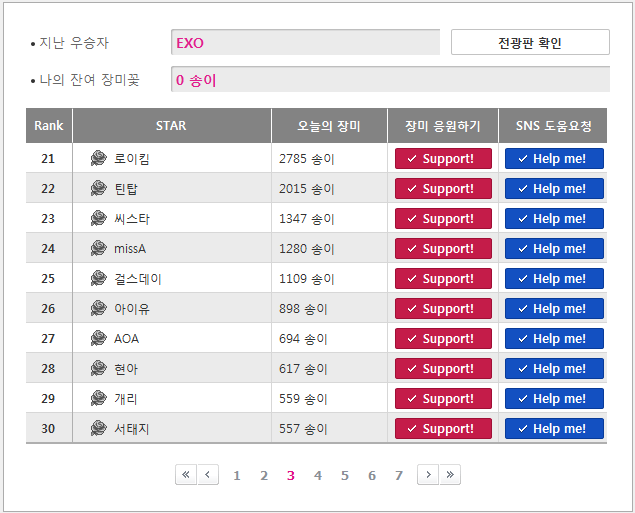Open page 7 of rankings
This screenshot has width=635, height=513.
pos(399,475)
